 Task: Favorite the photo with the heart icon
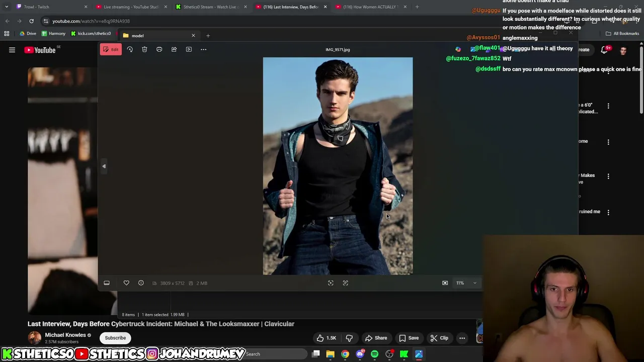(x=126, y=283)
